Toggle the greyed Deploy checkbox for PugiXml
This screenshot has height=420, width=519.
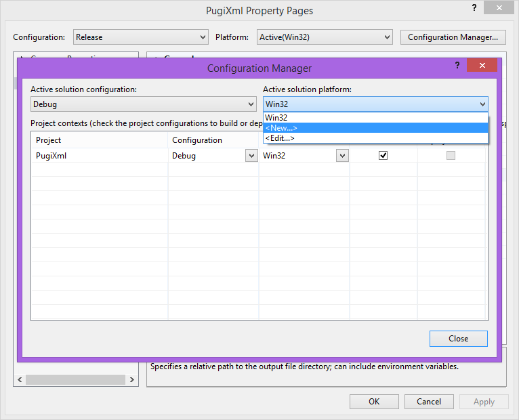pos(451,155)
